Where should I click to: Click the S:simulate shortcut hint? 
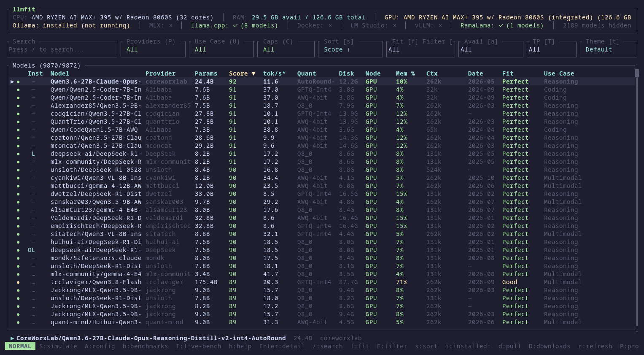coord(58,346)
